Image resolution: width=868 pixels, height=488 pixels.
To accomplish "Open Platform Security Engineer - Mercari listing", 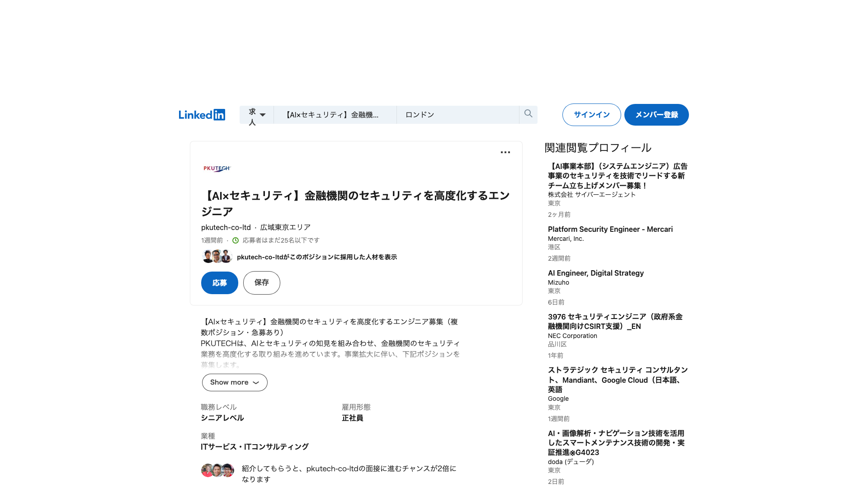I will [610, 229].
